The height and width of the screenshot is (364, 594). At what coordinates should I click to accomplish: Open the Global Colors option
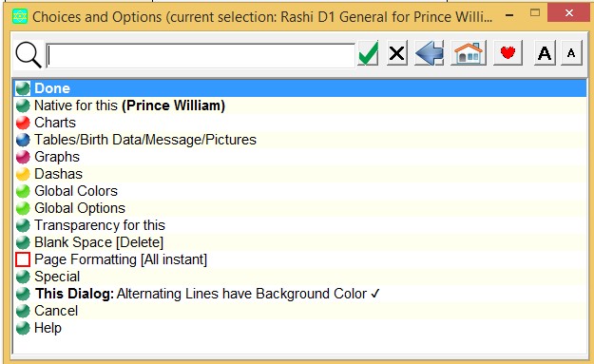[x=299, y=191]
